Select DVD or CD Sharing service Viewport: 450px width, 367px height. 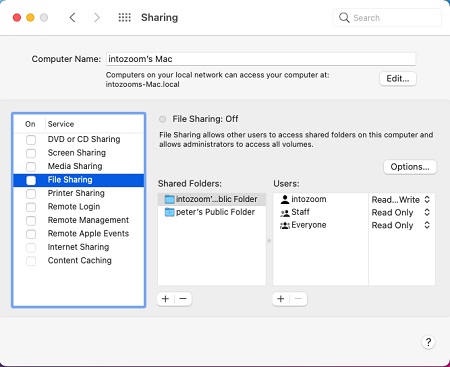click(x=79, y=139)
